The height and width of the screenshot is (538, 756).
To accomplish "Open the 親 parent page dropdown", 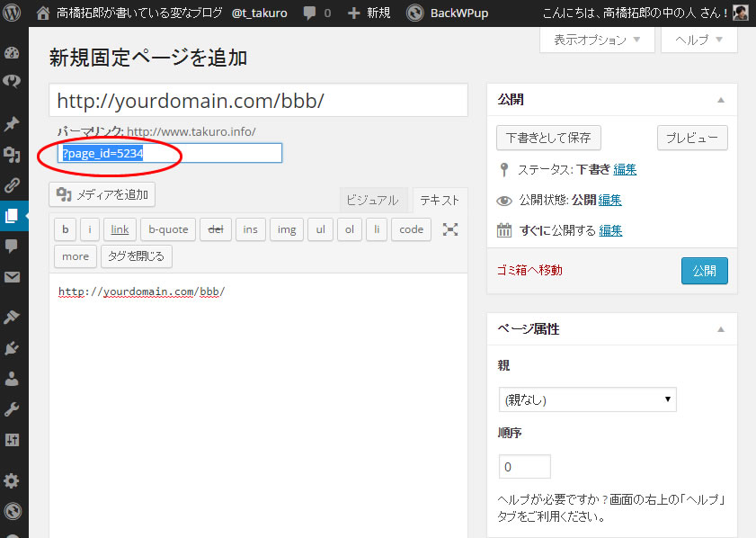I will (587, 399).
